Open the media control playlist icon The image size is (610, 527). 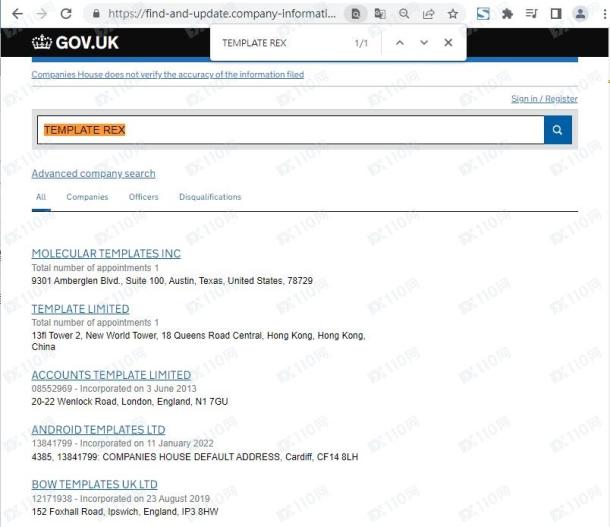tap(531, 14)
